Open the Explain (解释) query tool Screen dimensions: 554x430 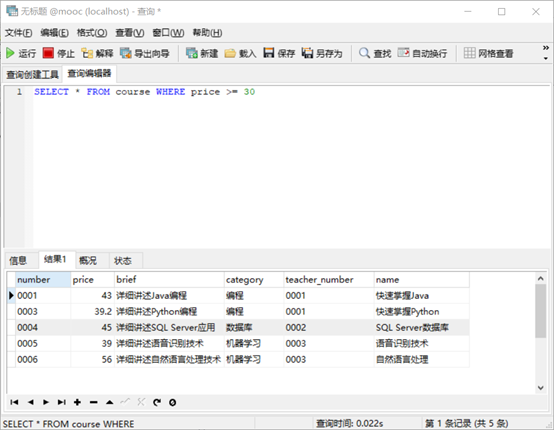97,53
